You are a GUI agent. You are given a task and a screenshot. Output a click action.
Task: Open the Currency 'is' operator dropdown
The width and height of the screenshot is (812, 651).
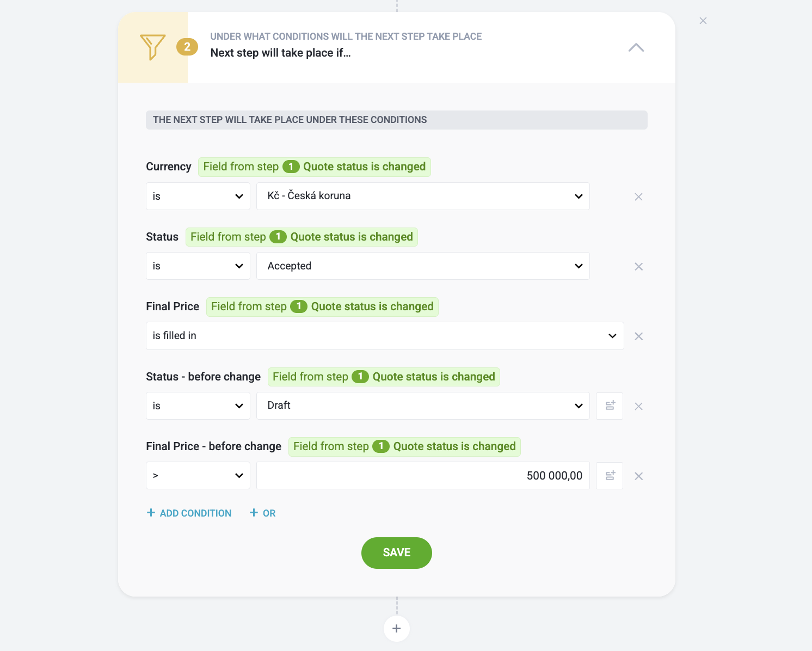[198, 196]
